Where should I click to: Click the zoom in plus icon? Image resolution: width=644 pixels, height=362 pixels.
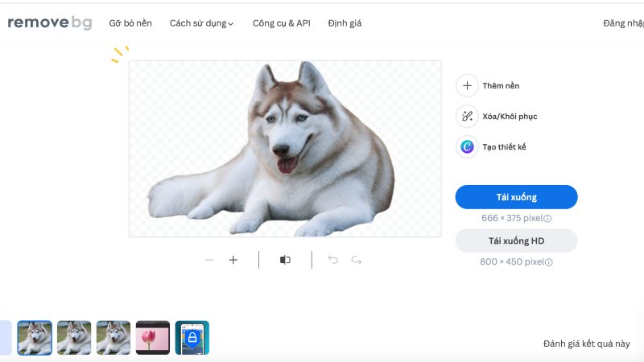[x=233, y=260]
